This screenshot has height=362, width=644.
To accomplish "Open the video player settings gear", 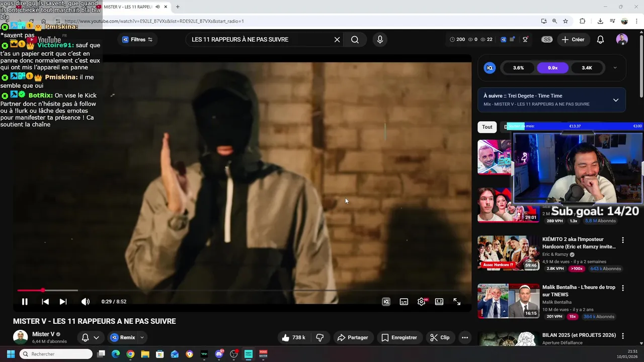I will (x=422, y=302).
